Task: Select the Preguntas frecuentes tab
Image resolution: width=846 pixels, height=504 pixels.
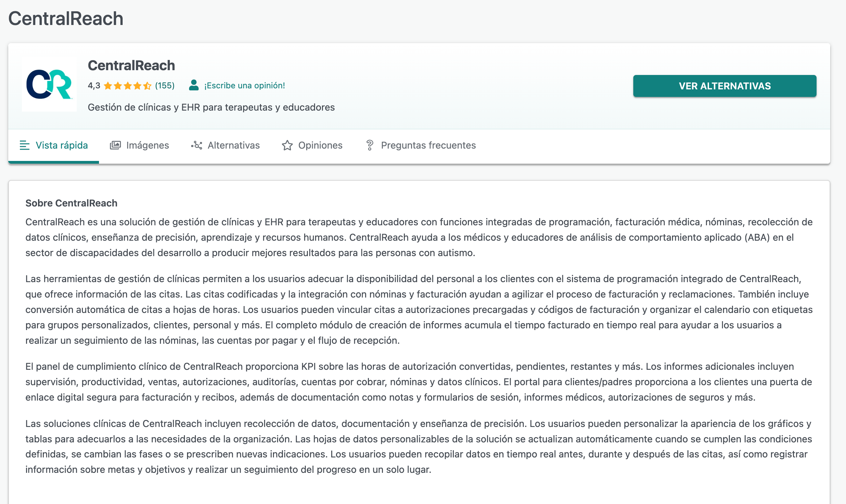Action: 428,145
